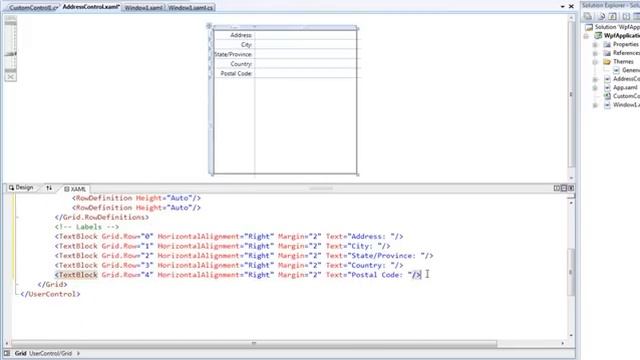The image size is (640, 360).
Task: Click the TextBlock line with Text="Postal Code: "
Action: [238, 275]
